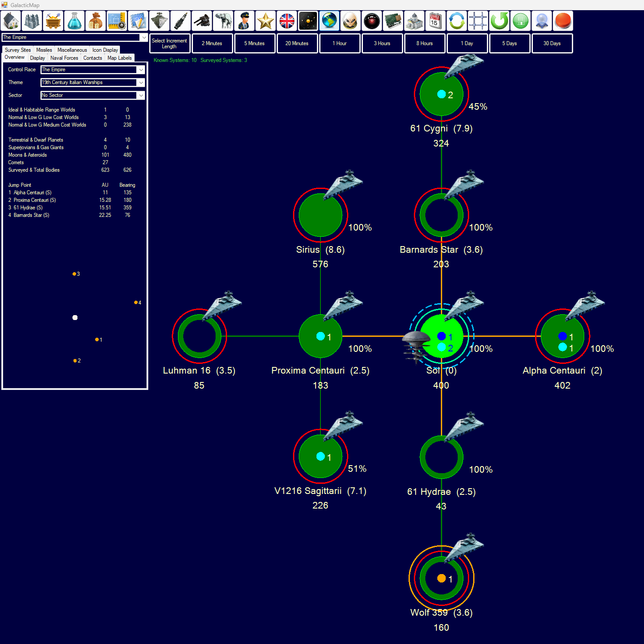Open Wealth via the money bag icon
Image resolution: width=644 pixels, height=644 pixels.
click(96, 21)
